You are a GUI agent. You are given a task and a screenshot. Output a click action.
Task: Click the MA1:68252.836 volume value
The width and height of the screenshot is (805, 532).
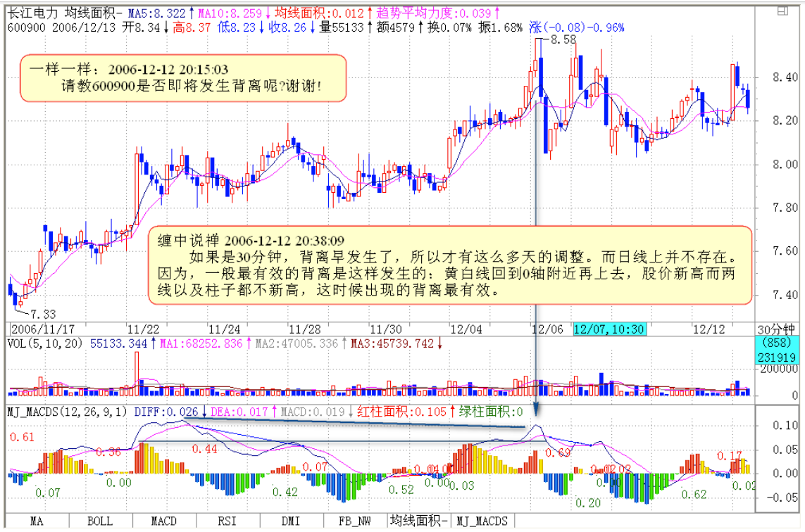(x=201, y=343)
